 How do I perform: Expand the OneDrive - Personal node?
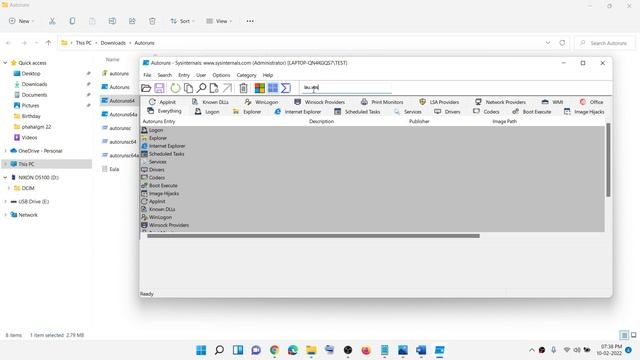click(5, 151)
